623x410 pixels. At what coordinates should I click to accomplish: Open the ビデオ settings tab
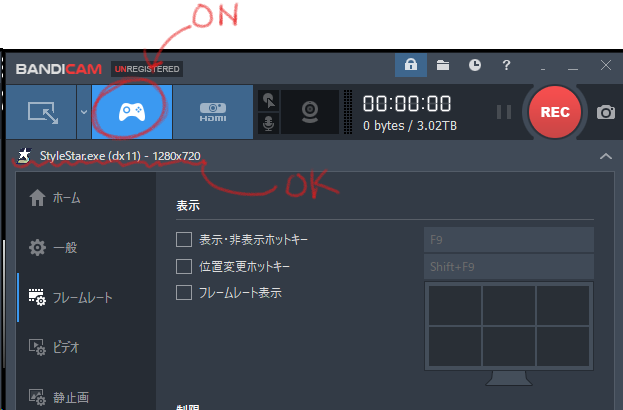click(x=87, y=347)
